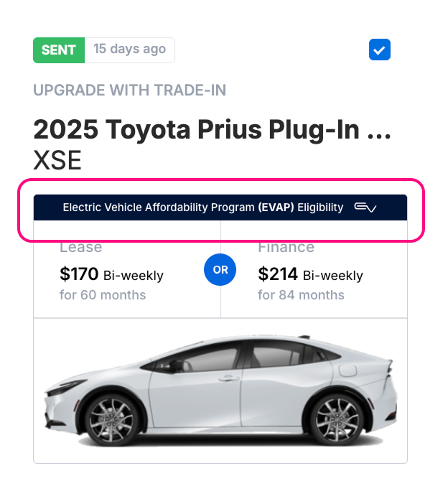Click the Finance label text

[286, 248]
